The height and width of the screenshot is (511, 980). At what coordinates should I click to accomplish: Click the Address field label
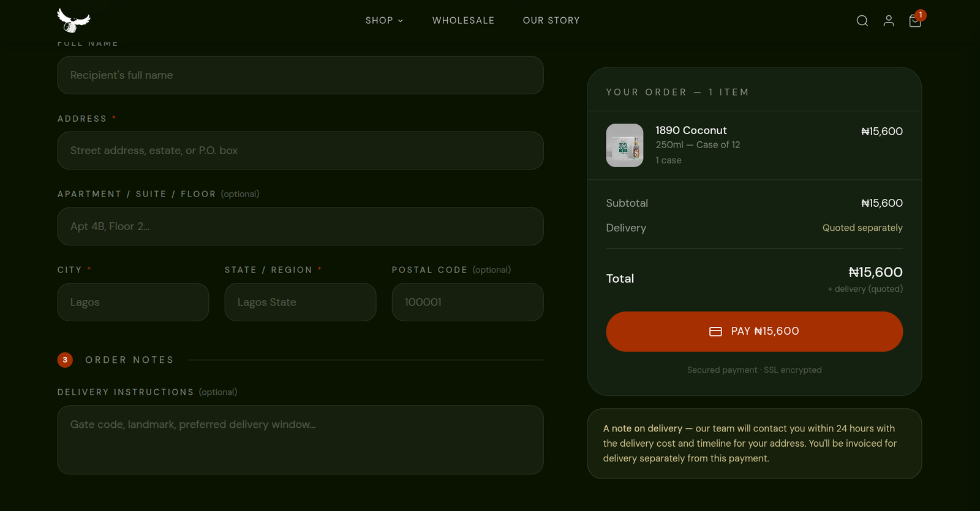[82, 119]
